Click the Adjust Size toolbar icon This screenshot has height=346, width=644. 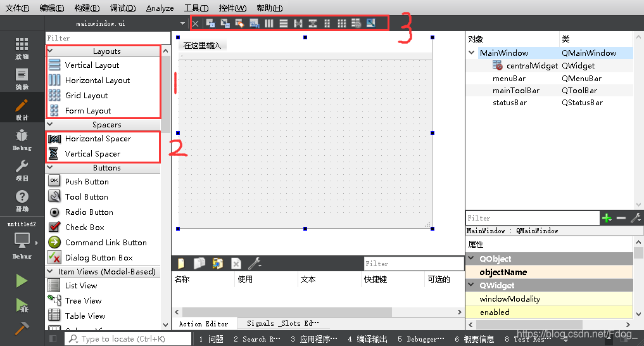tap(371, 23)
